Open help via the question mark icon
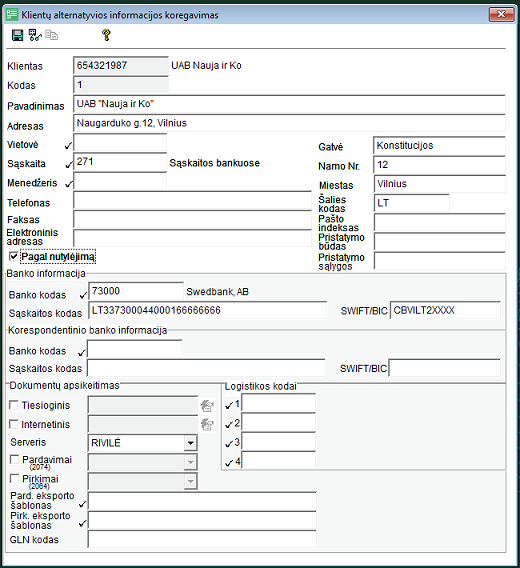This screenshot has width=520, height=568. point(106,35)
